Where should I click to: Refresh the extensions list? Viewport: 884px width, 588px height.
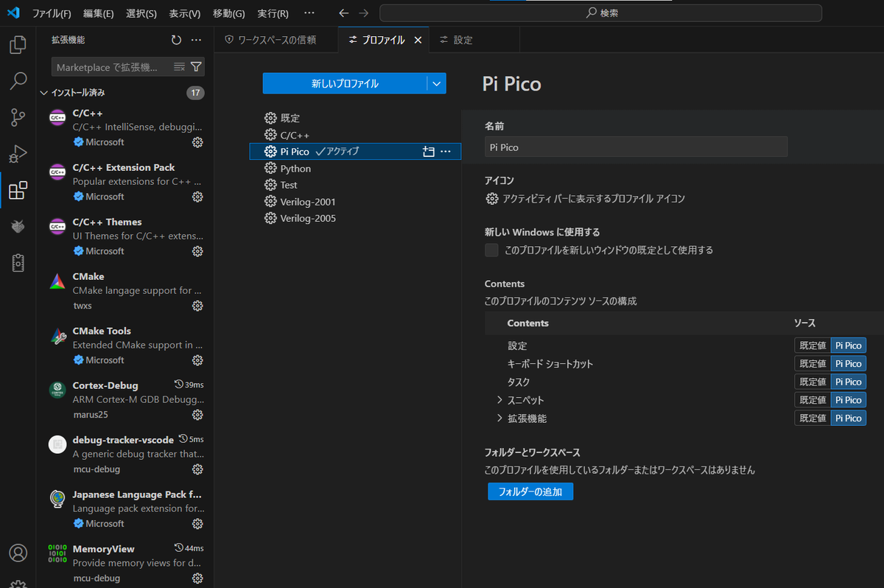[x=176, y=40]
